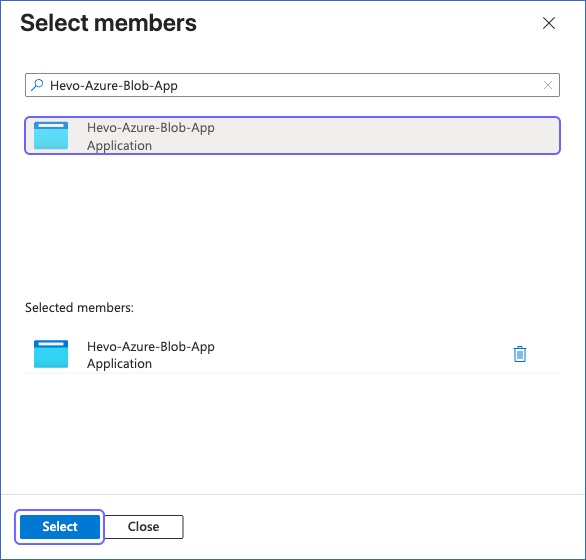Clear the search field text

pos(548,85)
